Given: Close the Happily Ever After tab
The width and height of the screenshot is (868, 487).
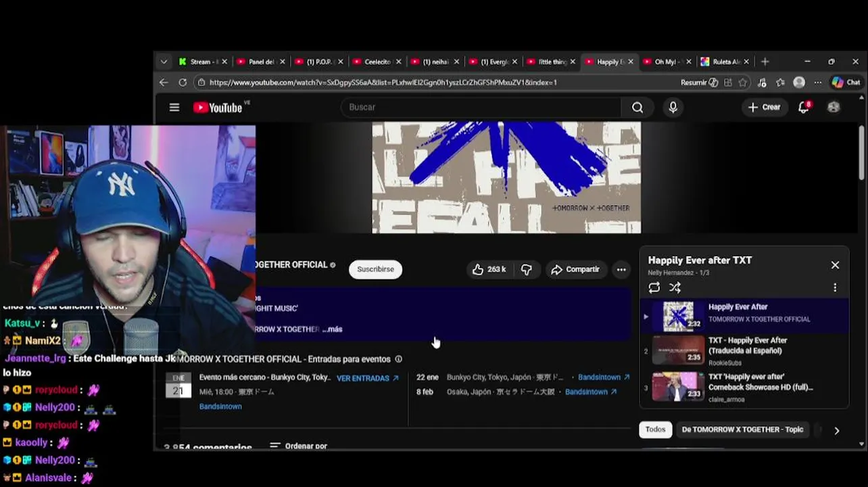Looking at the screenshot, I should click(631, 62).
